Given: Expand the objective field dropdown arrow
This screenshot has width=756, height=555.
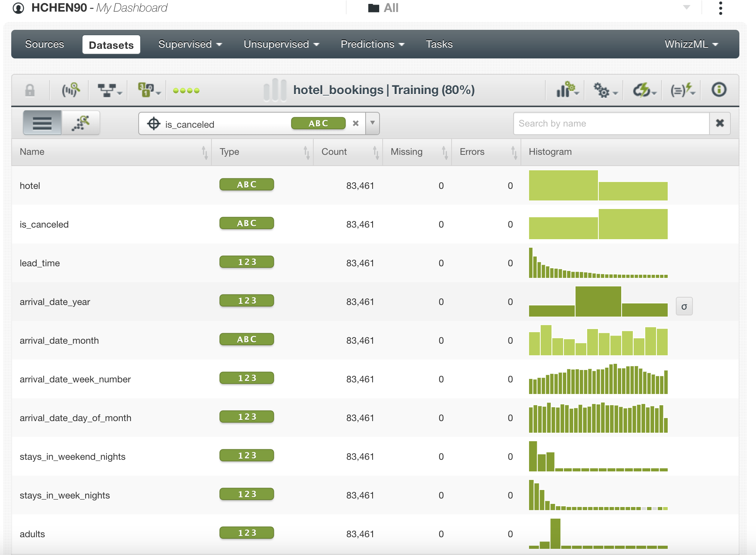Looking at the screenshot, I should (x=372, y=123).
